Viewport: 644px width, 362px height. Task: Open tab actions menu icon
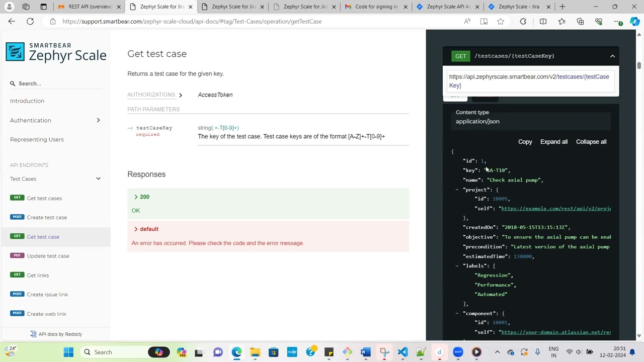click(44, 7)
